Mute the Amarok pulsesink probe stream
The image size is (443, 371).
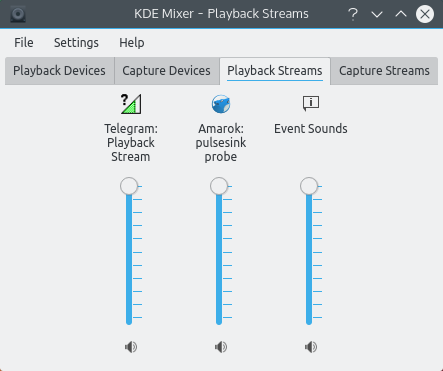(x=221, y=347)
